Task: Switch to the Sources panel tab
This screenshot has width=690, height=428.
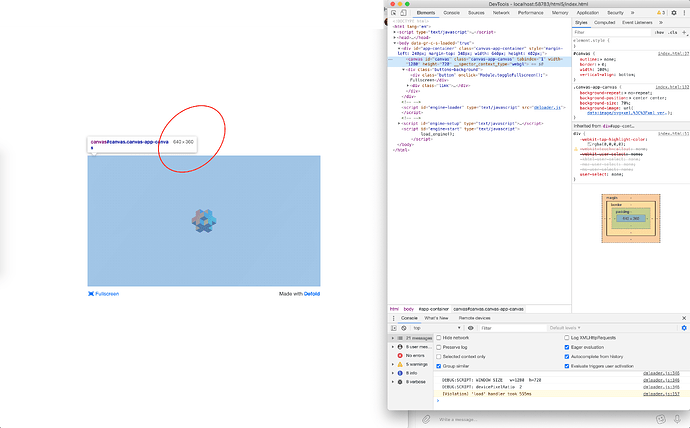Action: 476,13
